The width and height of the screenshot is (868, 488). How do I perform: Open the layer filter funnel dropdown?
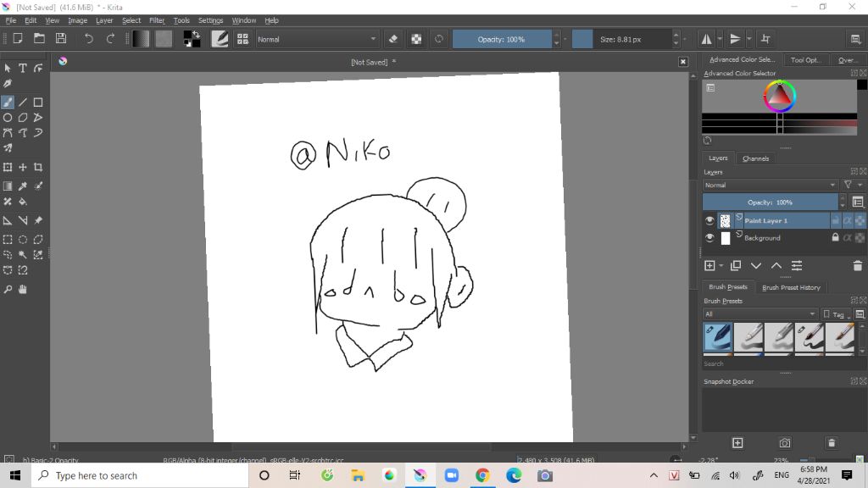[852, 185]
